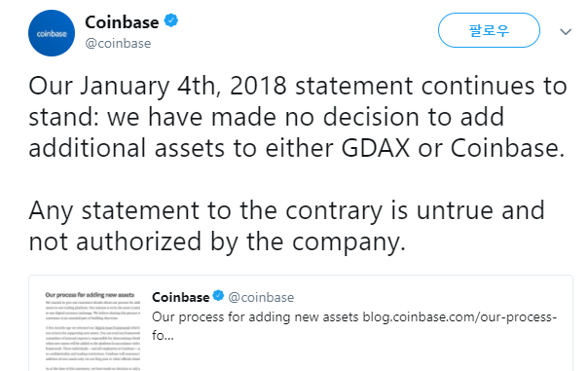Screen dimensions: 588x371
Task: Click the thumbnail heading 'Our process for adding new assets'
Action: pyautogui.click(x=90, y=295)
